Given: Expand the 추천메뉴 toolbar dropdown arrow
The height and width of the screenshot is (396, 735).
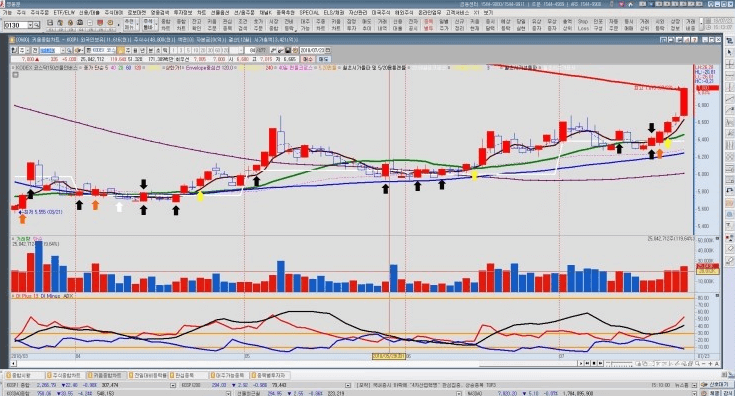Looking at the screenshot, I should (x=137, y=24).
